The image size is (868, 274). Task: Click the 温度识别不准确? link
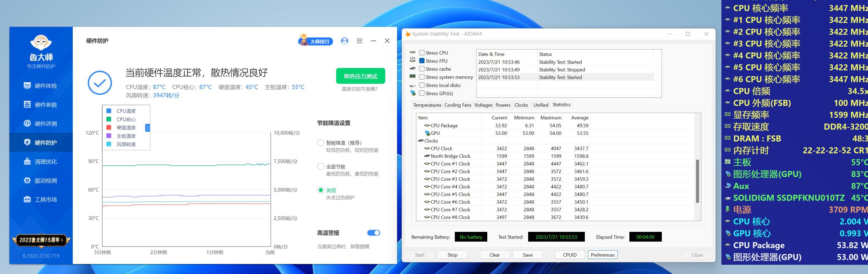[359, 89]
